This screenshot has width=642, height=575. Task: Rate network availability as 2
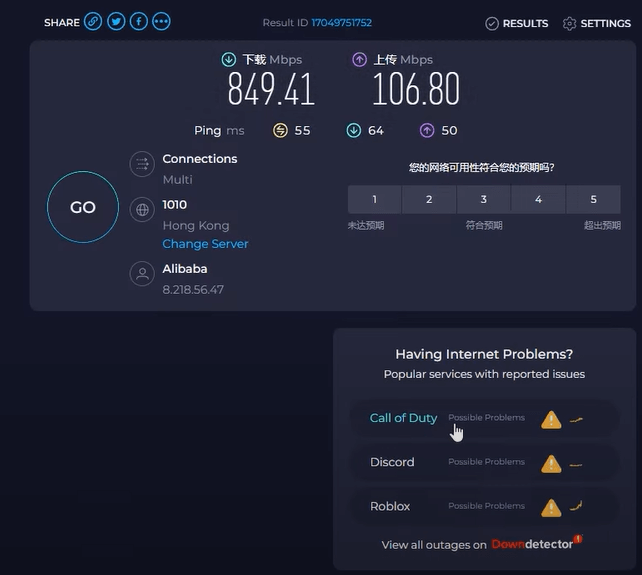click(429, 199)
